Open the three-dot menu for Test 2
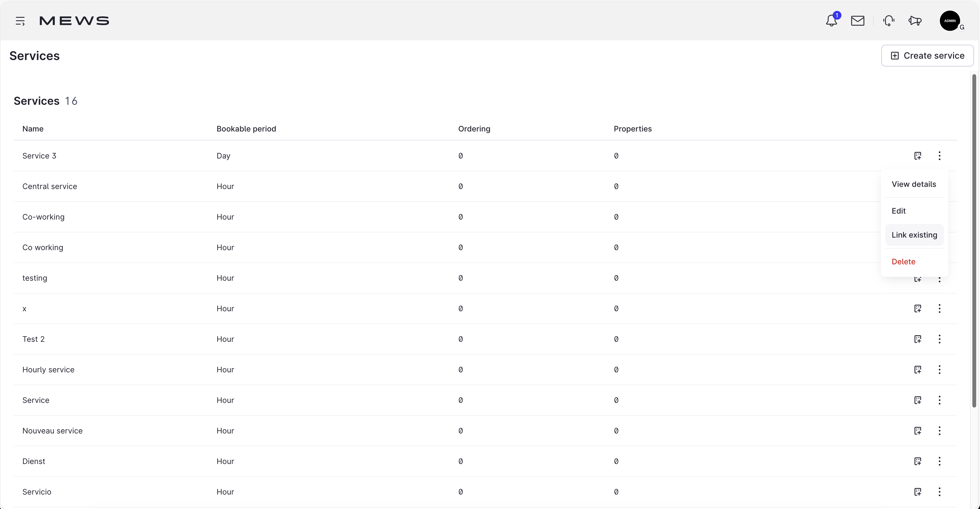The height and width of the screenshot is (509, 980). (x=939, y=339)
